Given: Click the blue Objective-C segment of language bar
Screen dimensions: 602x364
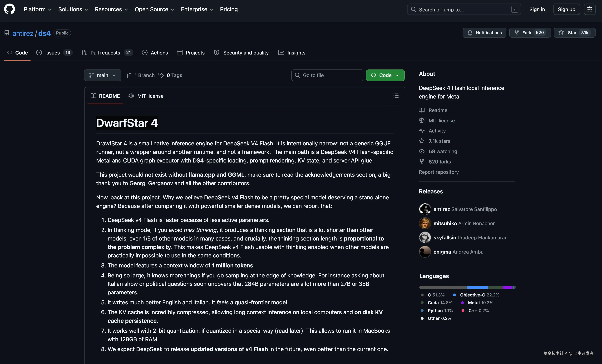Looking at the screenshot, I should point(477,287).
